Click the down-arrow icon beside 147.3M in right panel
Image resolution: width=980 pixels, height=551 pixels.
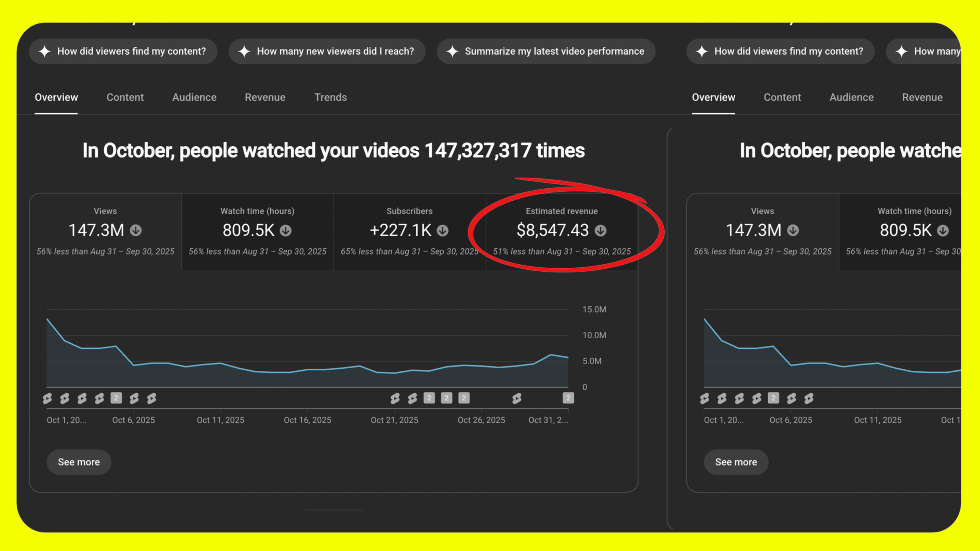tap(793, 230)
